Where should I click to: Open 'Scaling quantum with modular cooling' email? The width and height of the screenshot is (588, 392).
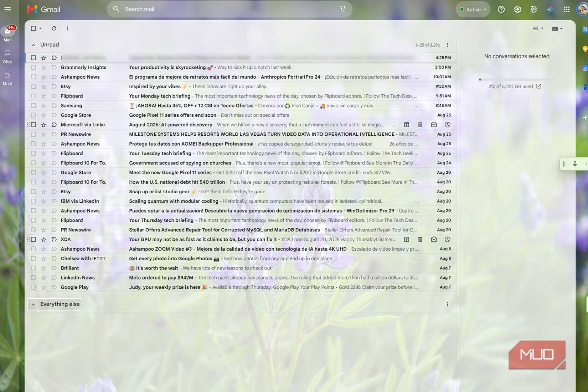(241, 201)
